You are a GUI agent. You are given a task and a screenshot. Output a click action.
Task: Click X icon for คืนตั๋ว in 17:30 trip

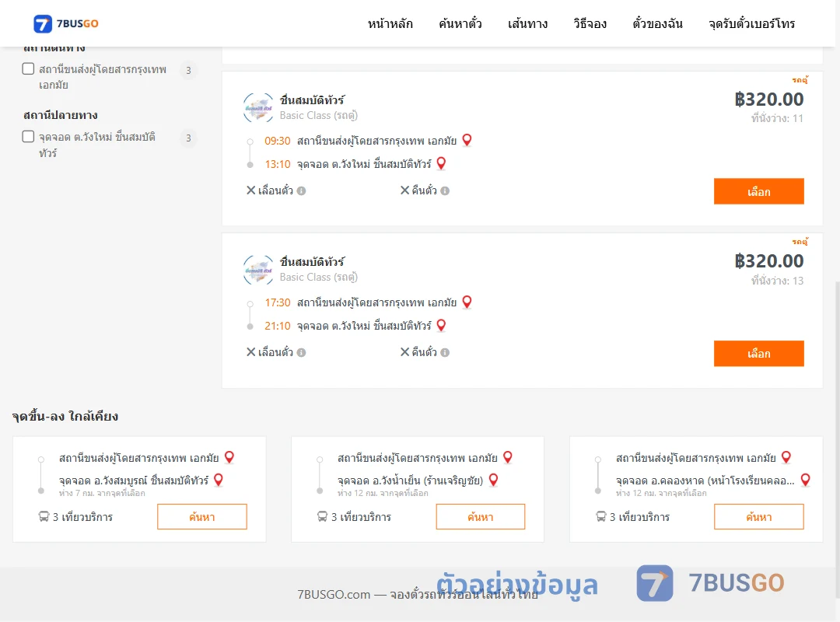click(x=405, y=352)
